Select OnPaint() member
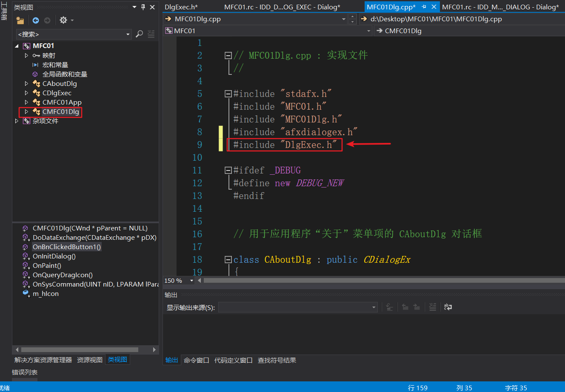The height and width of the screenshot is (392, 565). [47, 265]
